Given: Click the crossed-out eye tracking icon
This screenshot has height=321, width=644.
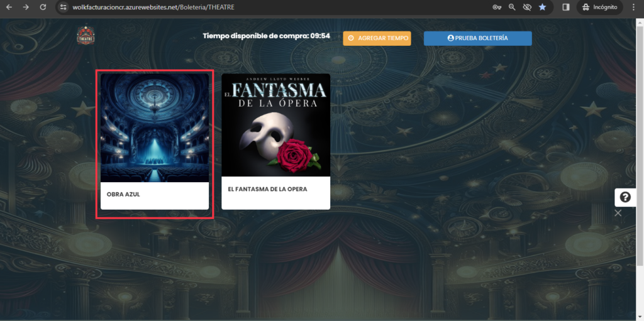Looking at the screenshot, I should pos(528,7).
